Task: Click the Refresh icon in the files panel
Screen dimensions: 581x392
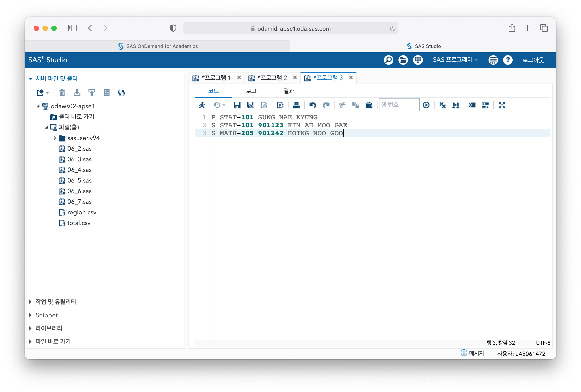Action: click(121, 93)
